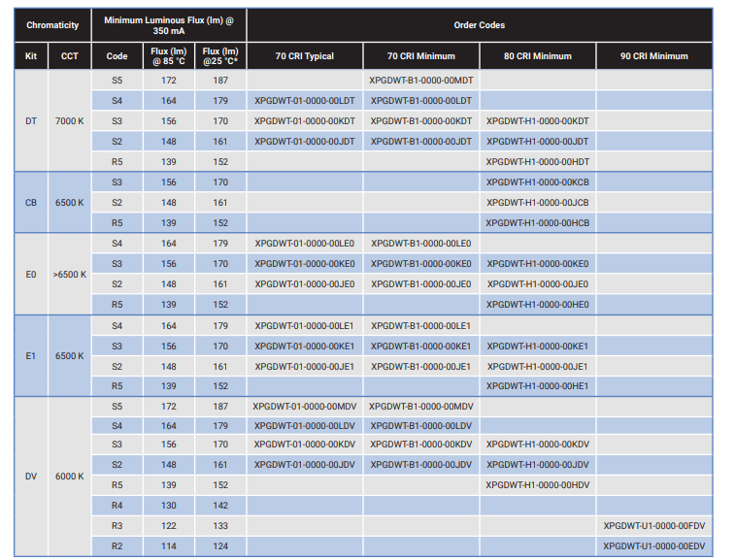
Task: Select order code XPGDWT-B1-0000-00LE1
Action: pyautogui.click(x=421, y=326)
